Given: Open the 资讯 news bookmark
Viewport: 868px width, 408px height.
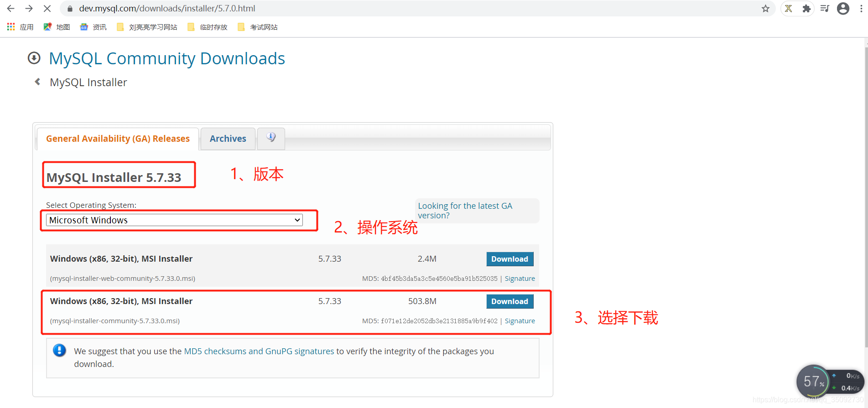Looking at the screenshot, I should pyautogui.click(x=93, y=27).
